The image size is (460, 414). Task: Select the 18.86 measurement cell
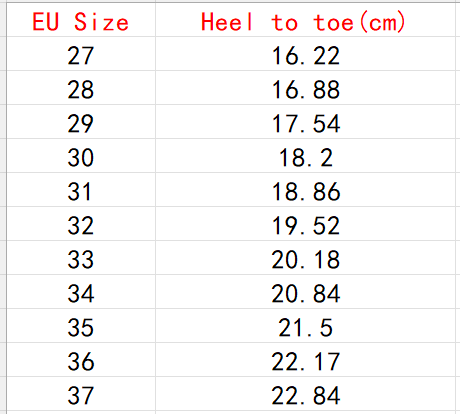pyautogui.click(x=305, y=190)
